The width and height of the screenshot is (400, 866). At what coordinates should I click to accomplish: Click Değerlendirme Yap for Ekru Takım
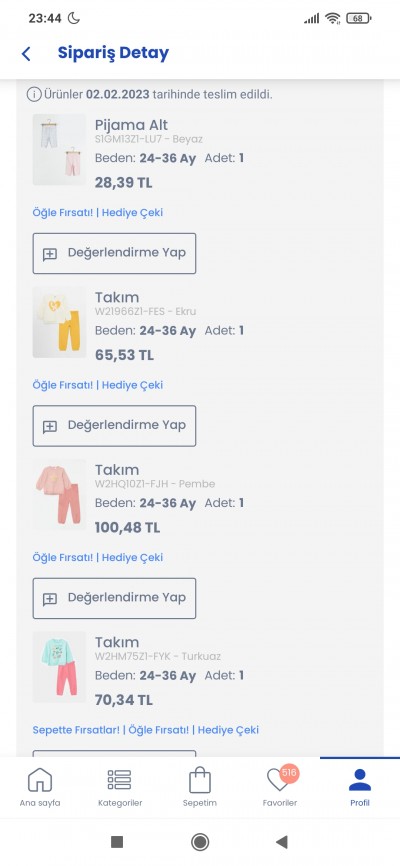(x=114, y=426)
